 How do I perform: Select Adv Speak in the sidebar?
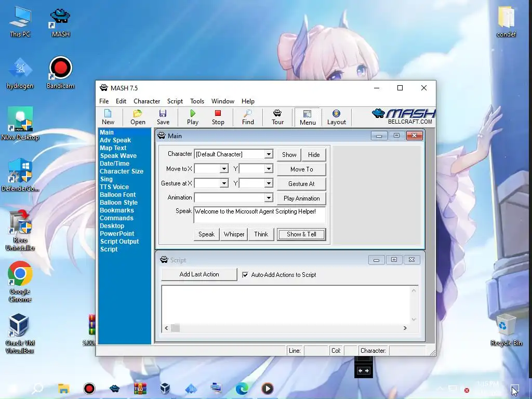115,140
